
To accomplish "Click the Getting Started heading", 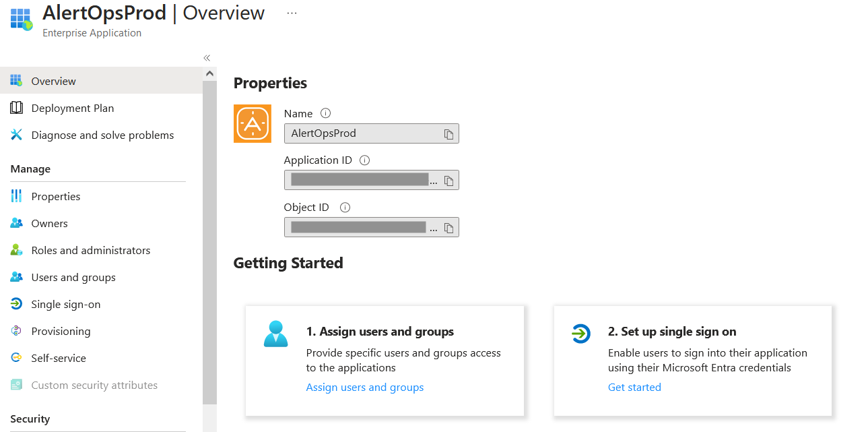I will tap(288, 263).
